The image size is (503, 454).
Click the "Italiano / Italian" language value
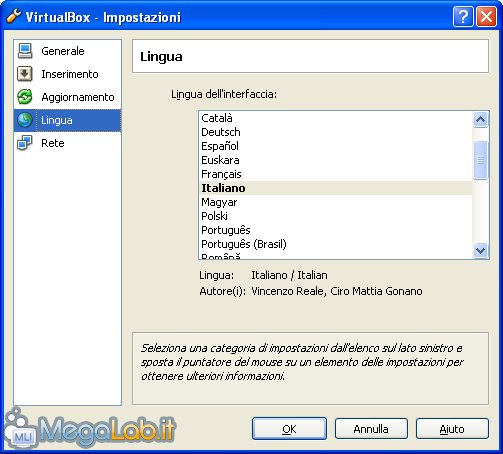289,275
